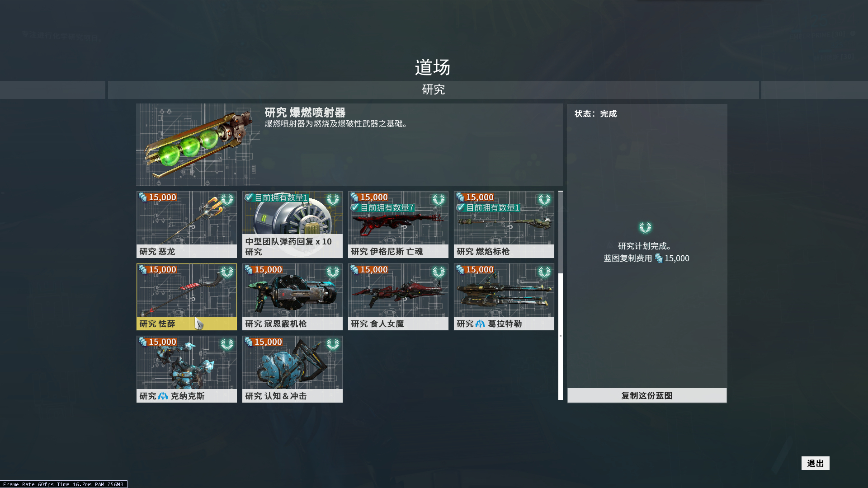
Task: Click the research list vertical scrollbar
Action: pos(561,296)
